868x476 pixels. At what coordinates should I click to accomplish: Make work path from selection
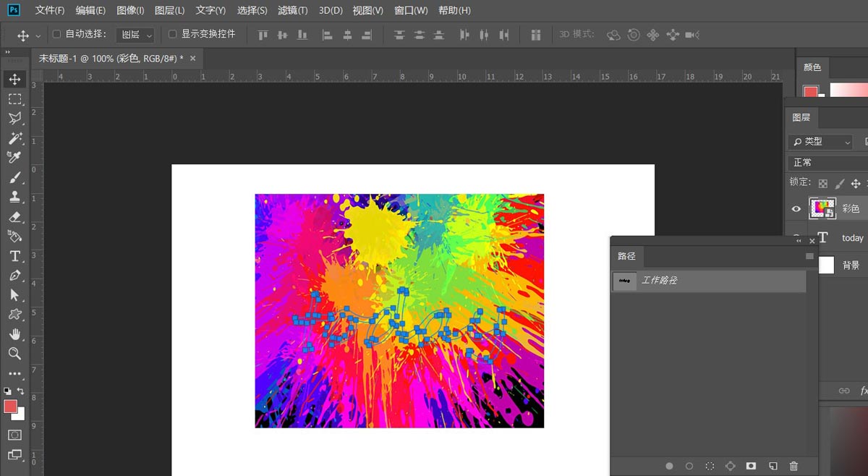click(730, 467)
